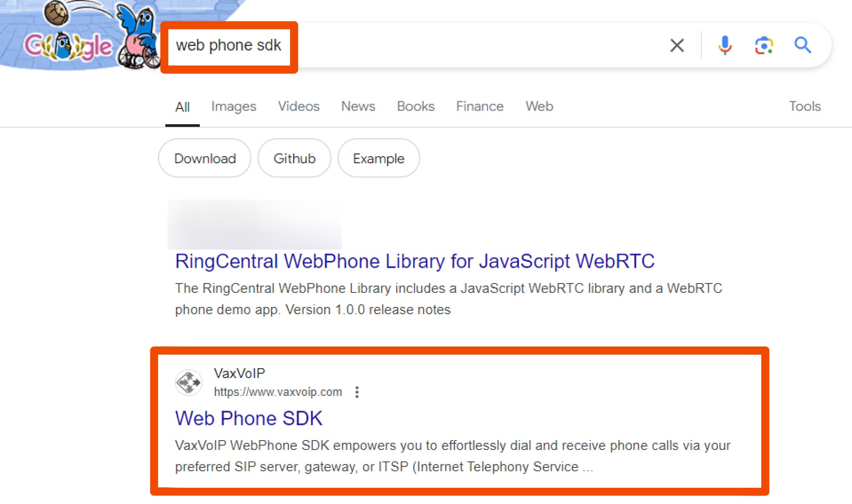Apply the Download suggestion chip
The image size is (852, 504).
204,158
